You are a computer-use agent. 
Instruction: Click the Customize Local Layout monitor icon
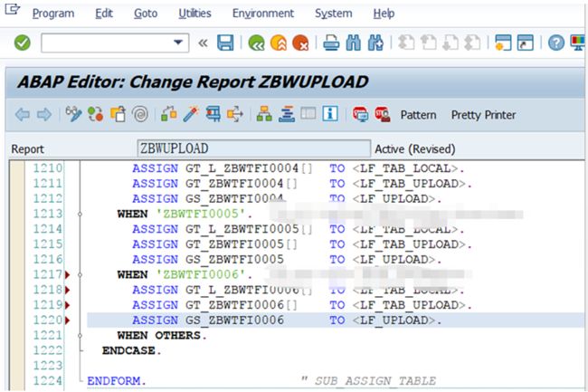[x=577, y=43]
